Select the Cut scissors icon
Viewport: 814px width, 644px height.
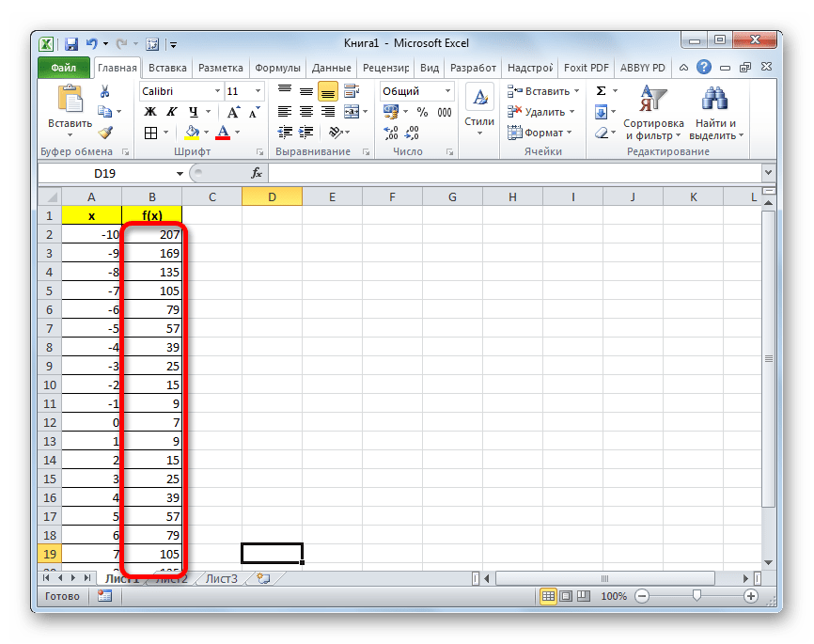[105, 91]
